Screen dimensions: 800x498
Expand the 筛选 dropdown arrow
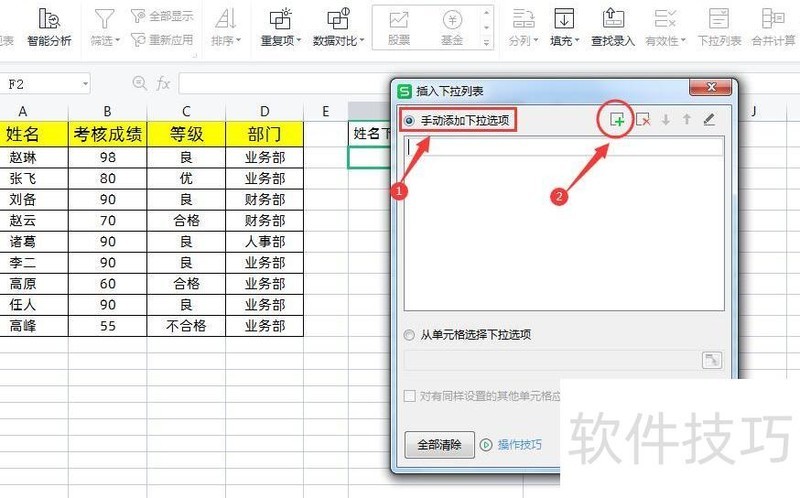point(117,40)
